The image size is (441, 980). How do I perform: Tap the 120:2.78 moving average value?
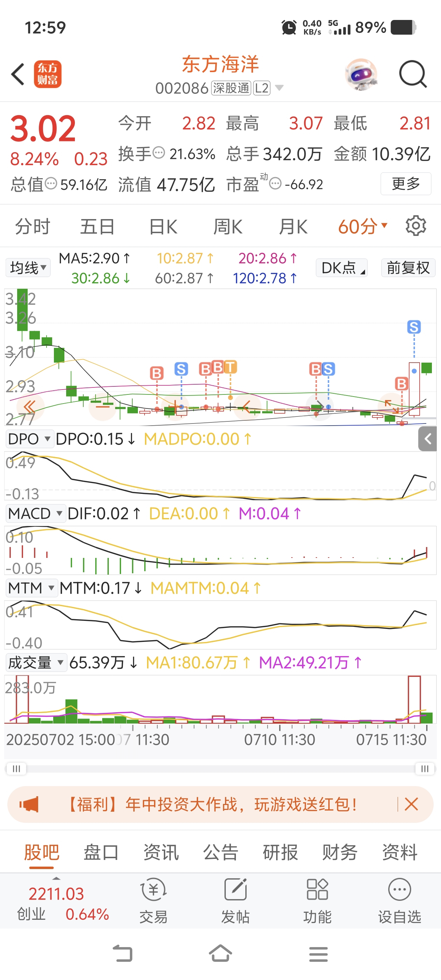pos(265,279)
